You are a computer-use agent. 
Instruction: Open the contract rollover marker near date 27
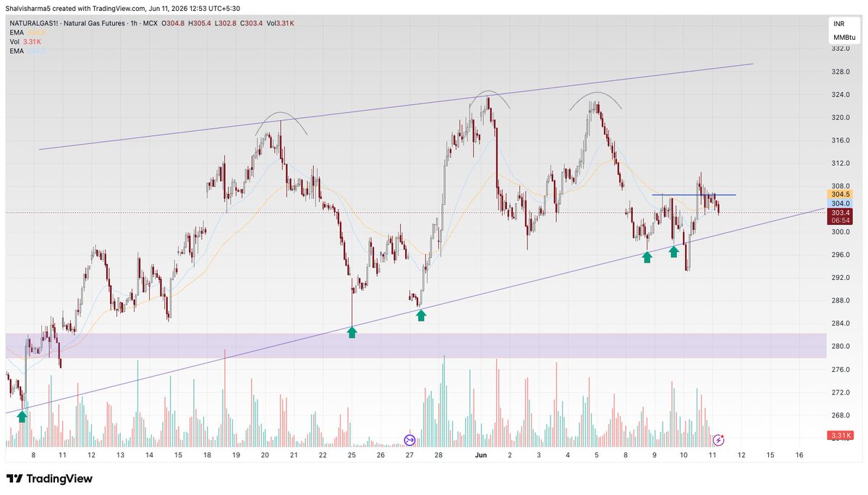pyautogui.click(x=409, y=440)
